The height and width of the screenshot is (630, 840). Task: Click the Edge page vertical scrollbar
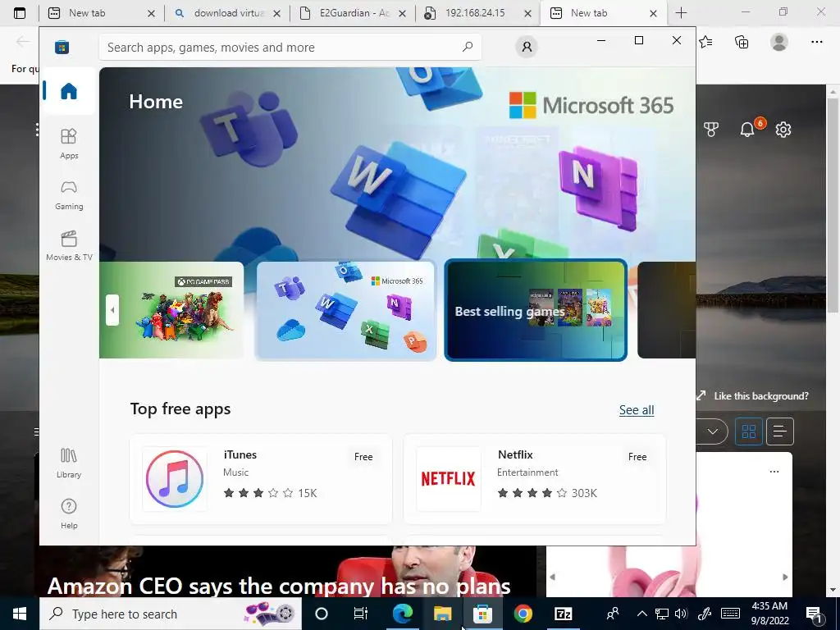833,206
